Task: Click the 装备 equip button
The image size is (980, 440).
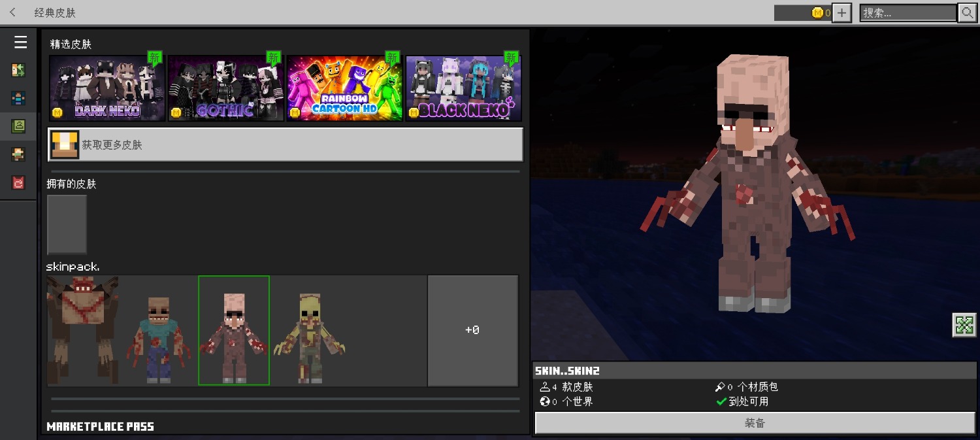Action: click(755, 423)
